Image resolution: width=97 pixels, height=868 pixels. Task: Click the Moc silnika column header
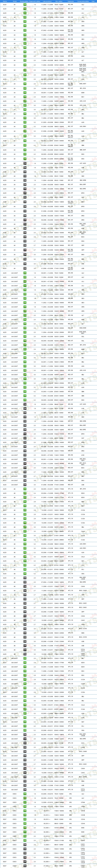[x=59, y=1]
